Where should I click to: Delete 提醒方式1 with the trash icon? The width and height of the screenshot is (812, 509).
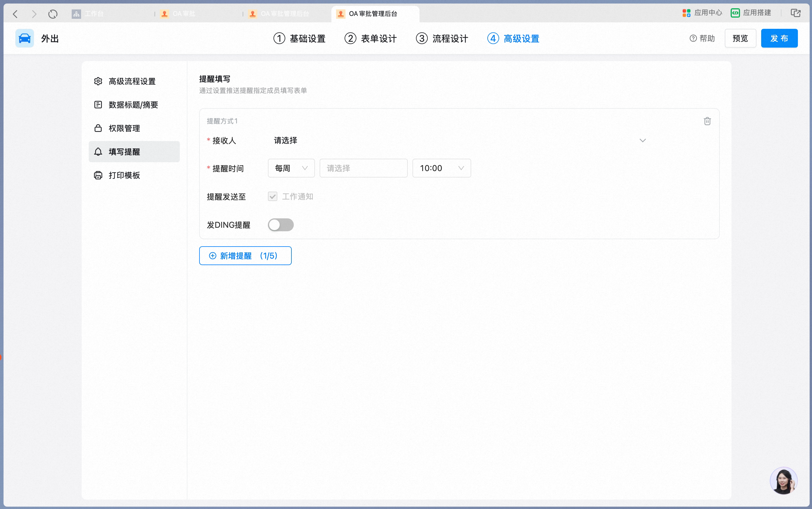[x=707, y=121]
